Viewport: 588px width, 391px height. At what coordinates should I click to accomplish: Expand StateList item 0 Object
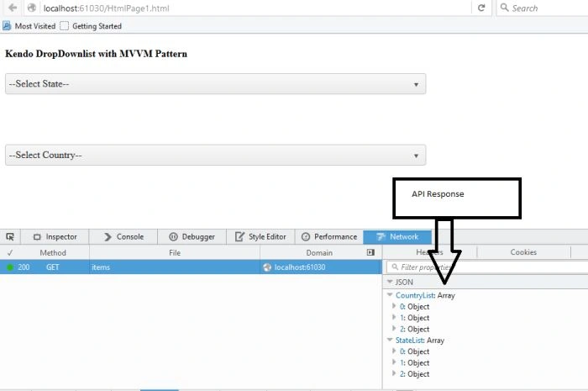coord(394,351)
